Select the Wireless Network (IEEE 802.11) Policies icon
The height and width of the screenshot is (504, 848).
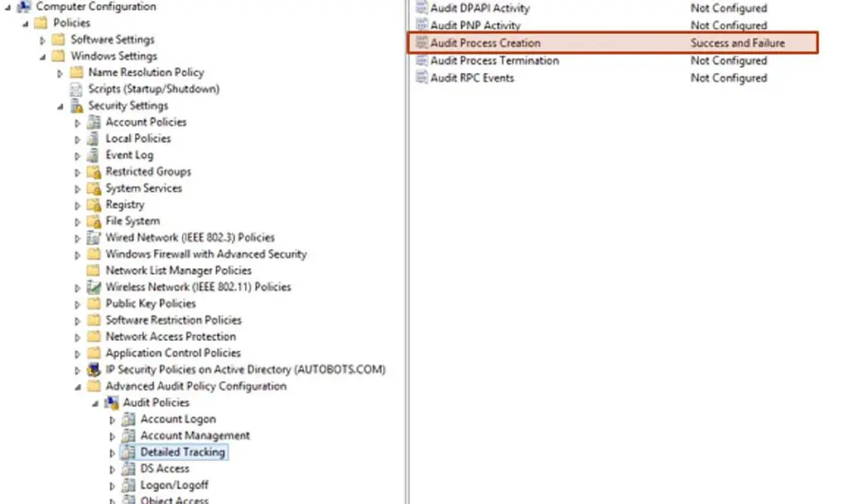[x=94, y=286]
